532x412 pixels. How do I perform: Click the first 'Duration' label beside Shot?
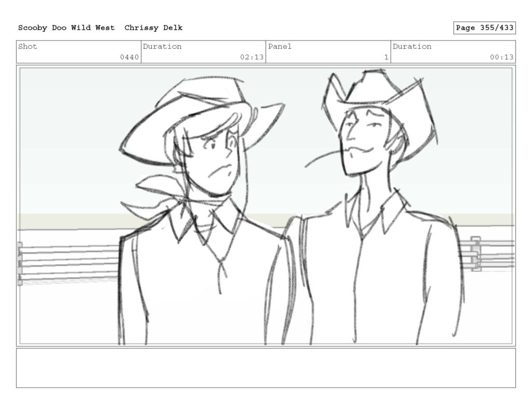162,46
